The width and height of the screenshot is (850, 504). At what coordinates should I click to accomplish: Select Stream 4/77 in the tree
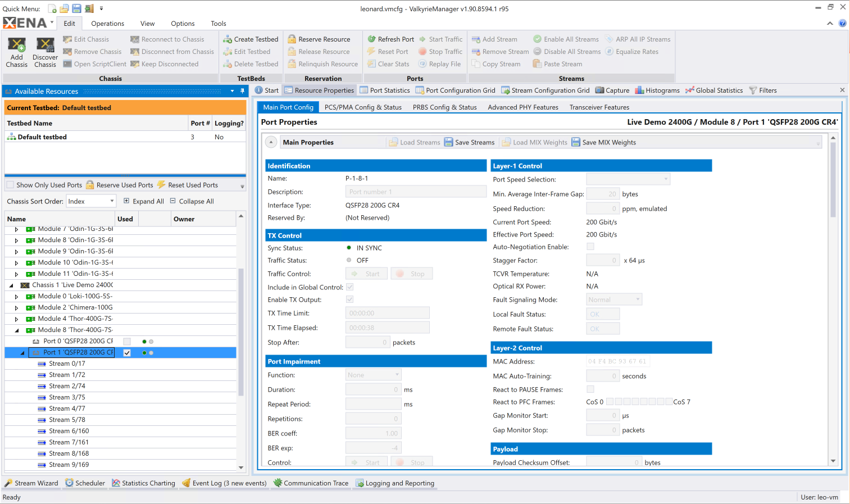click(x=67, y=408)
